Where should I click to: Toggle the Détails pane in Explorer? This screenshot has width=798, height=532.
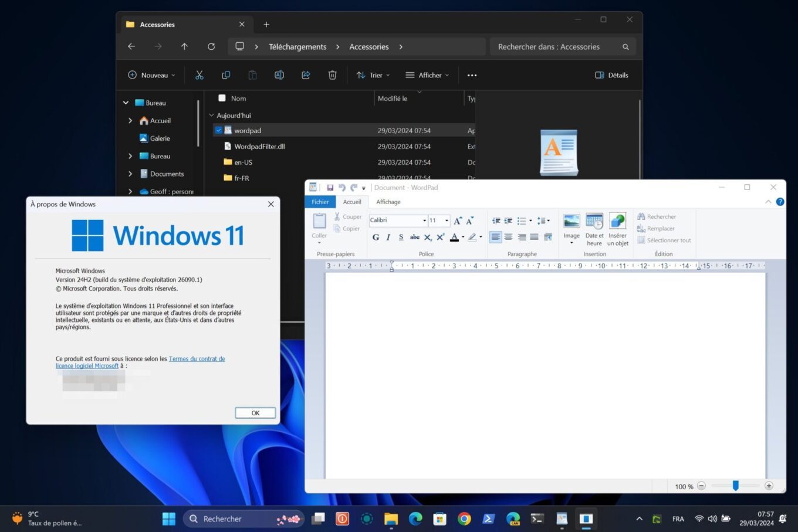611,75
